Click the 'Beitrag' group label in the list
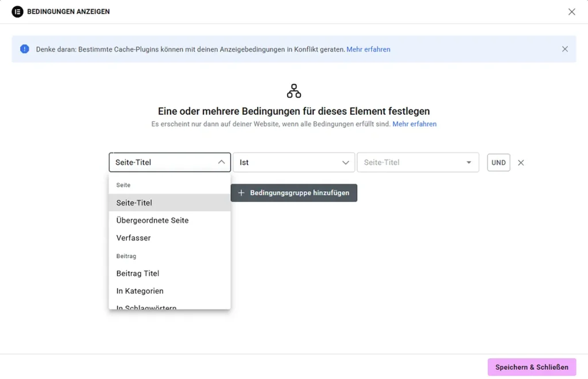The image size is (588, 379). [x=126, y=256]
